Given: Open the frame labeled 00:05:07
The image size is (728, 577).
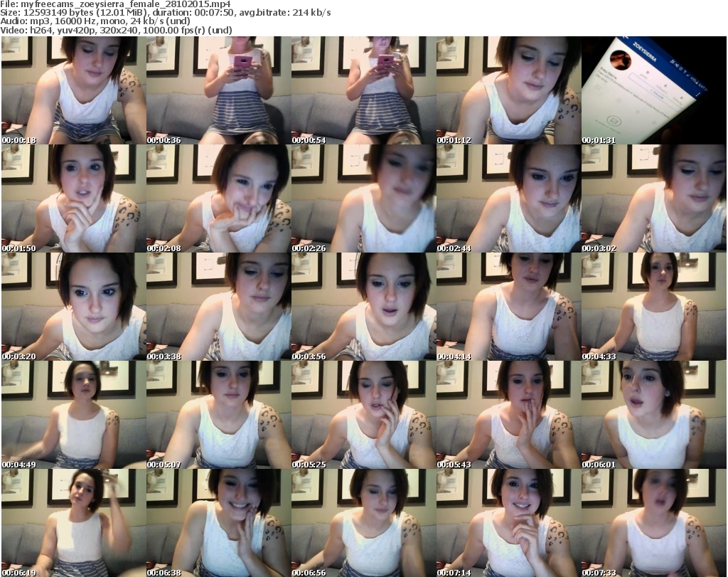Looking at the screenshot, I should (x=219, y=415).
